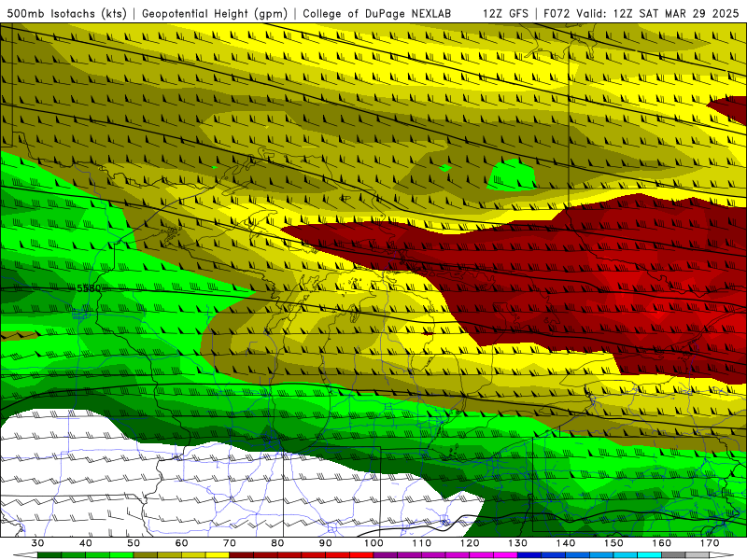Click the 5580 height contour label
The image size is (747, 560).
(x=89, y=288)
